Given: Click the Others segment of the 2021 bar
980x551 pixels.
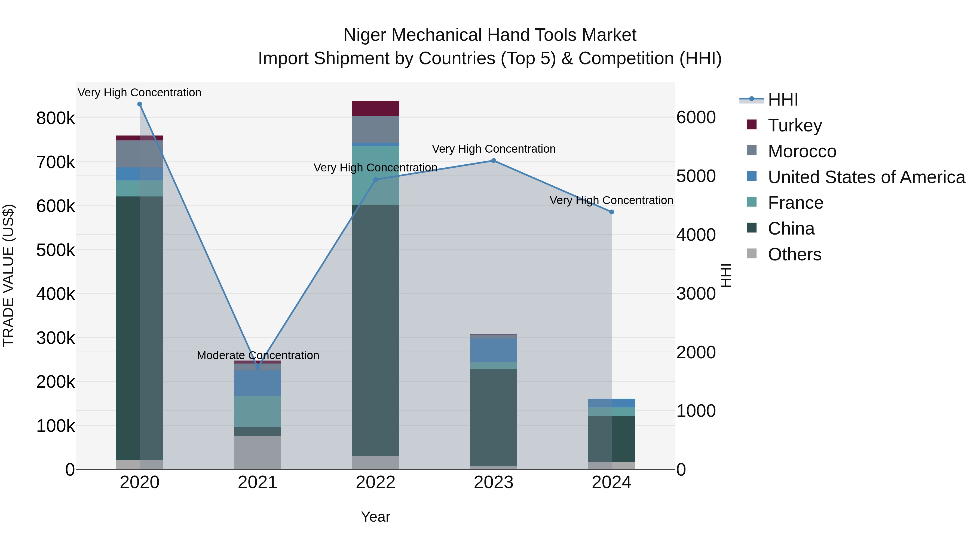Looking at the screenshot, I should click(x=258, y=453).
